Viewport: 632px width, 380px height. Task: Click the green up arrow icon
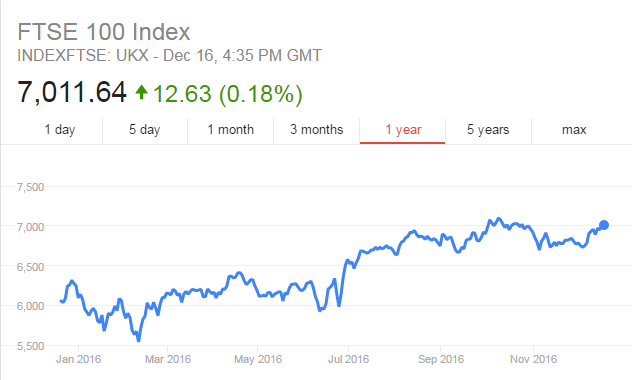(x=141, y=92)
